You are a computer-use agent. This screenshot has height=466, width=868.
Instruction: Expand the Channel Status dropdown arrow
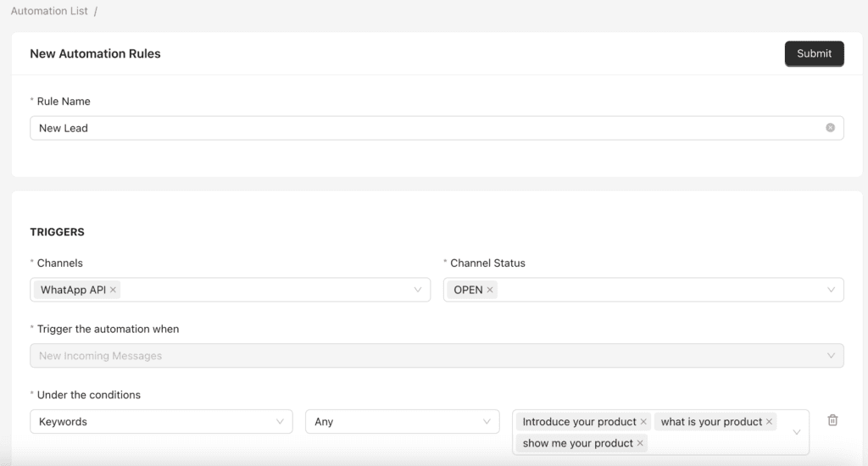tap(831, 290)
